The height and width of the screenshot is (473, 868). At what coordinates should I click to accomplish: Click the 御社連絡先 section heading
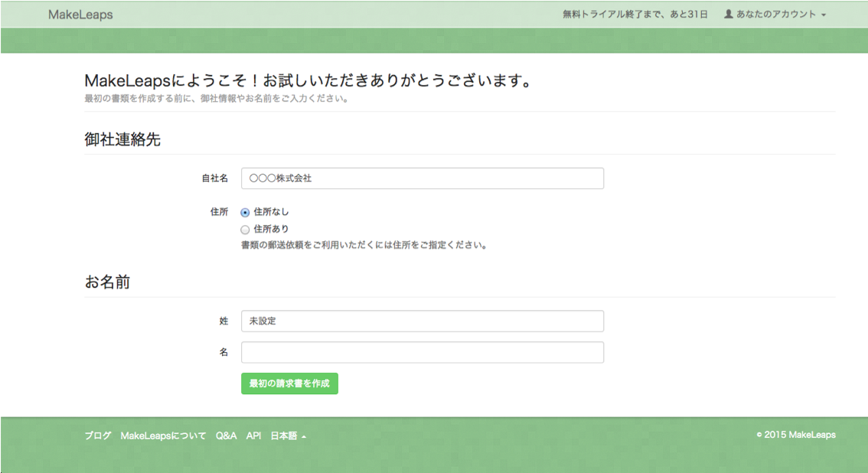click(x=122, y=139)
